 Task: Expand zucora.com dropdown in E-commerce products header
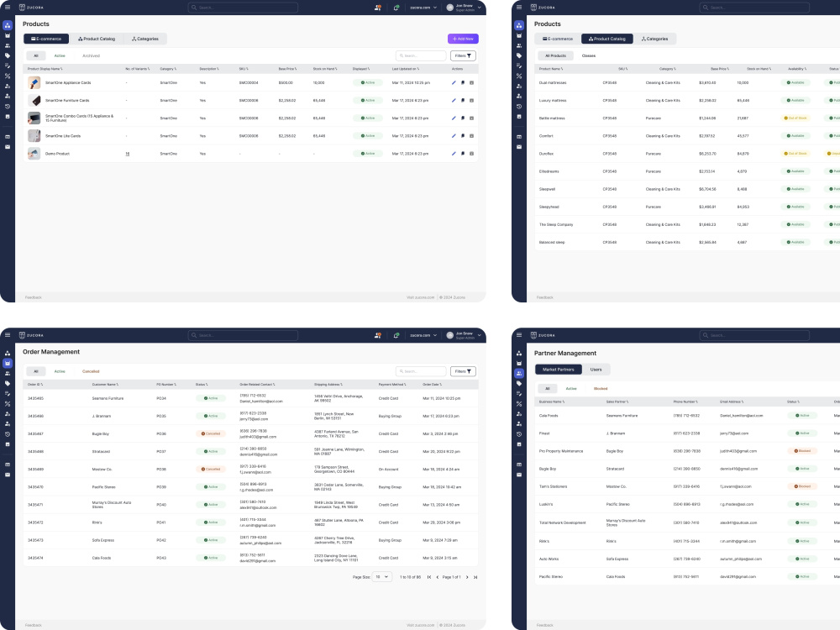pos(423,8)
